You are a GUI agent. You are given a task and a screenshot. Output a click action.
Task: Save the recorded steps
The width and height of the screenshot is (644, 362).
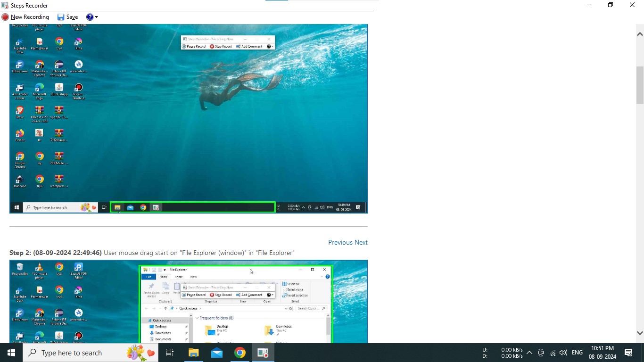point(67,17)
